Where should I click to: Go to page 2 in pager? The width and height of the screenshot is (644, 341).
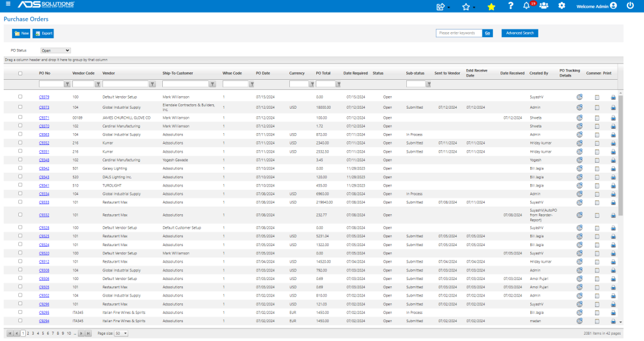28,333
